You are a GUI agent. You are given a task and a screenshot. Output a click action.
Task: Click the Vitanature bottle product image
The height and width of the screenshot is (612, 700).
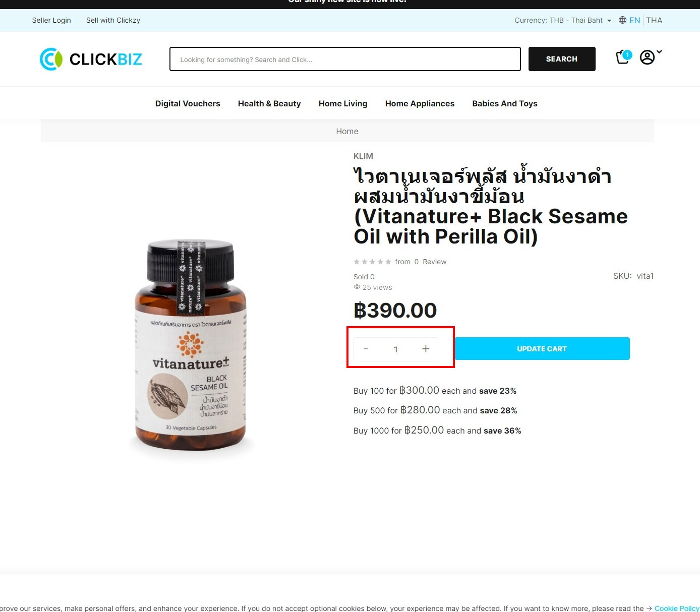click(x=191, y=348)
